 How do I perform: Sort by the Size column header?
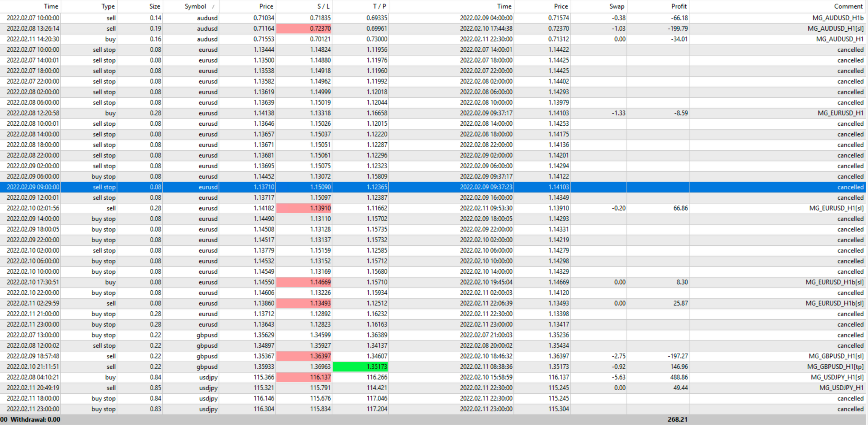pyautogui.click(x=154, y=6)
